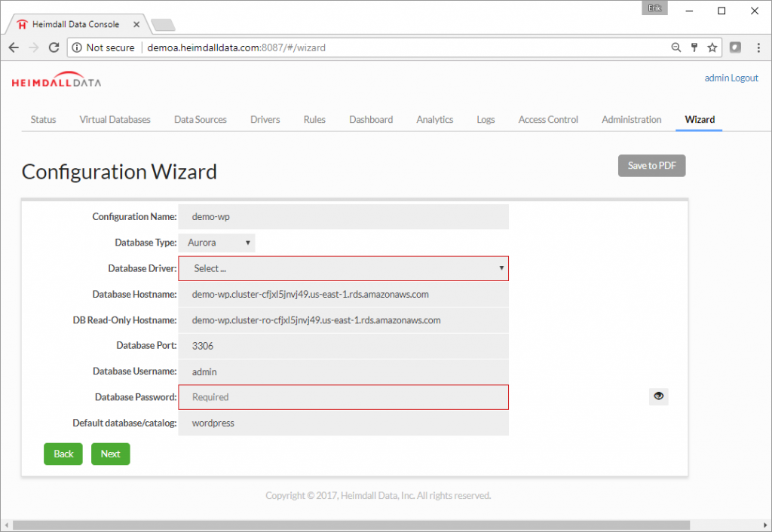Click the Copyright 2017 footer text

(378, 496)
